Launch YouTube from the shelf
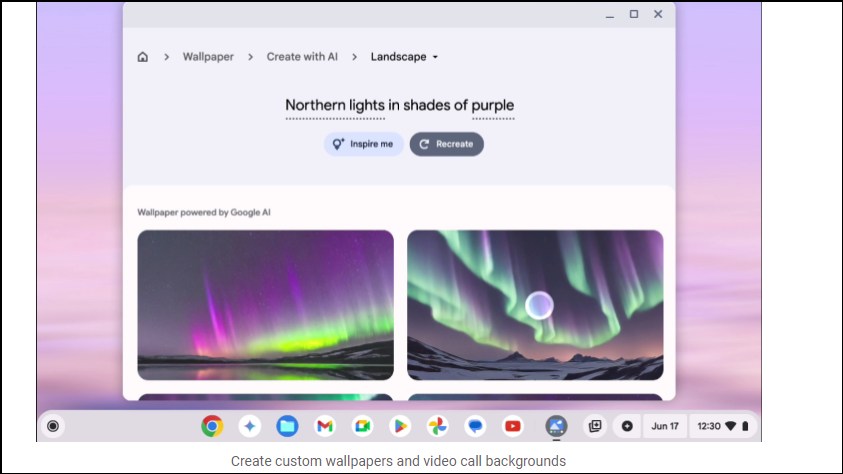Screen dimensions: 843x474 tap(513, 426)
